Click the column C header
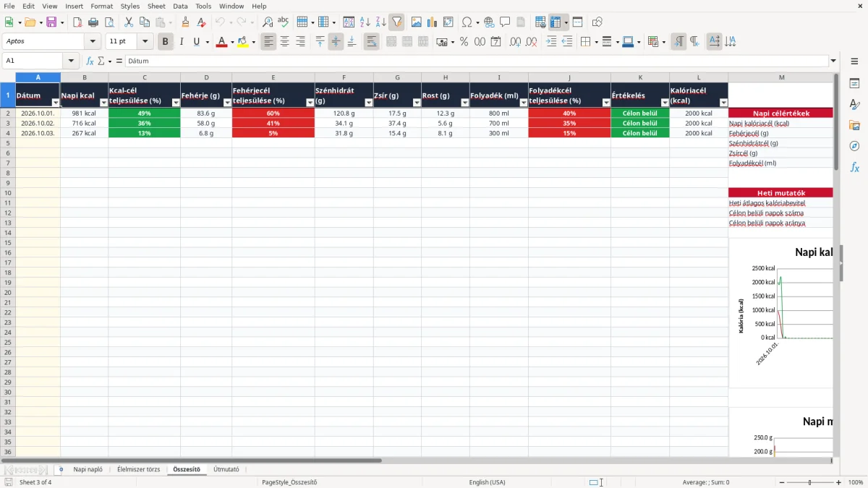Screen dimensions: 868x488 click(144, 77)
